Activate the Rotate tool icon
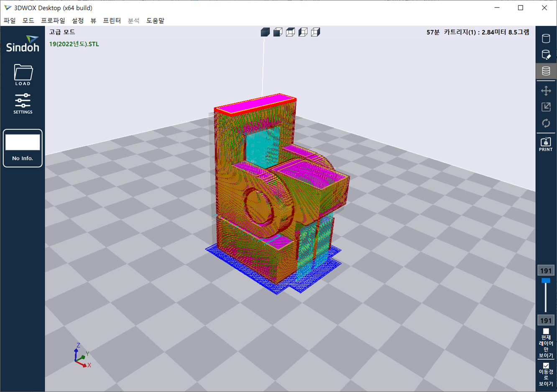This screenshot has width=557, height=392. point(546,123)
